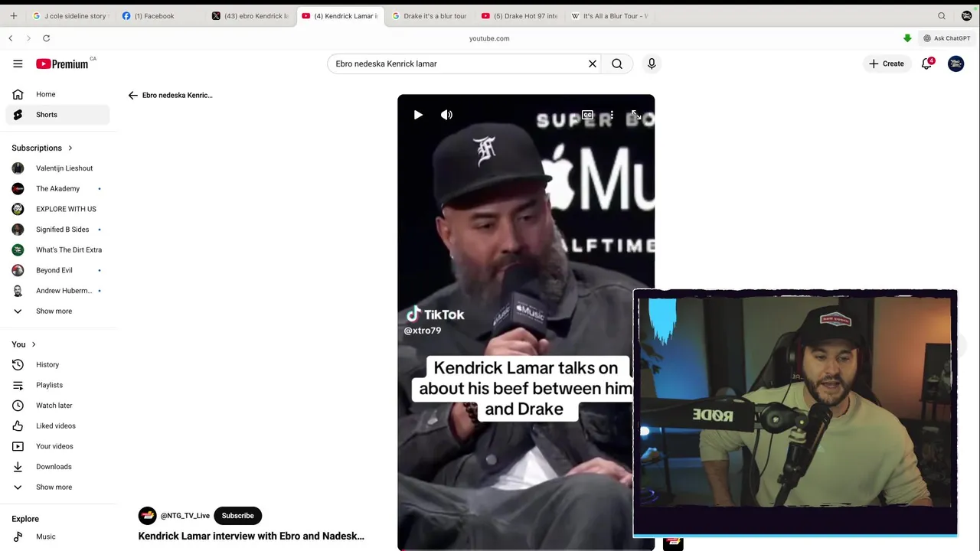Open the Short's three-dot more options

[x=611, y=115]
